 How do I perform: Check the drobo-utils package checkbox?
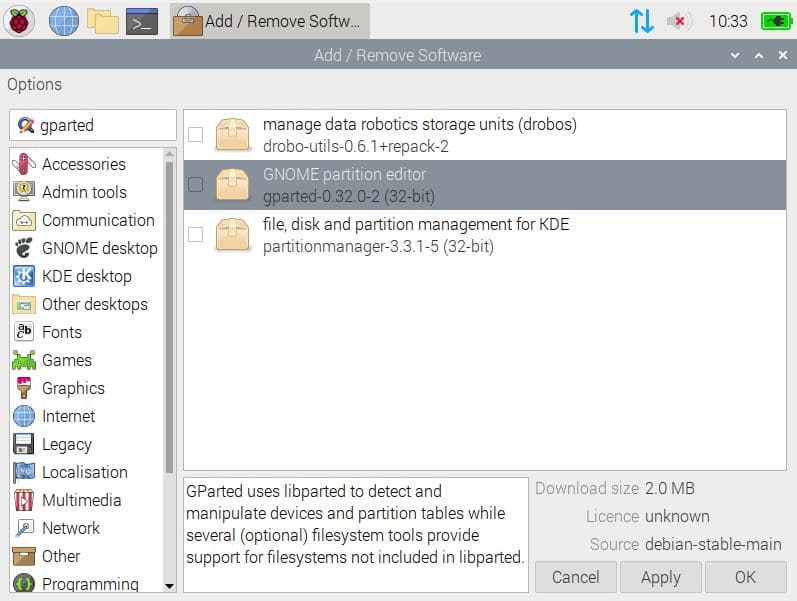click(196, 134)
